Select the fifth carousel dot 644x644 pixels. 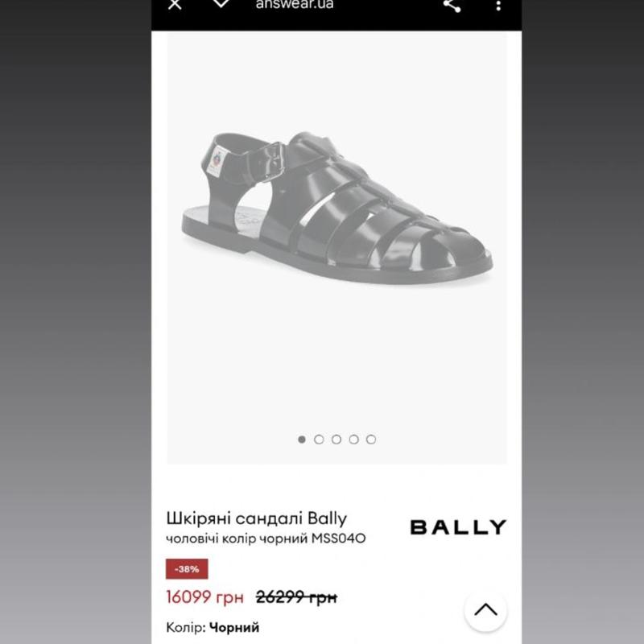tap(371, 440)
